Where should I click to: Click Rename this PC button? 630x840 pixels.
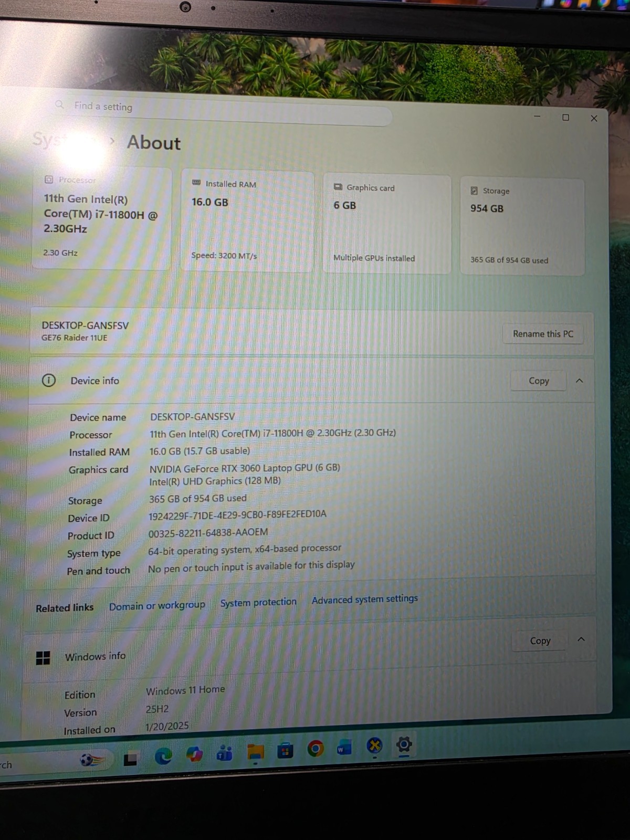[x=543, y=334]
